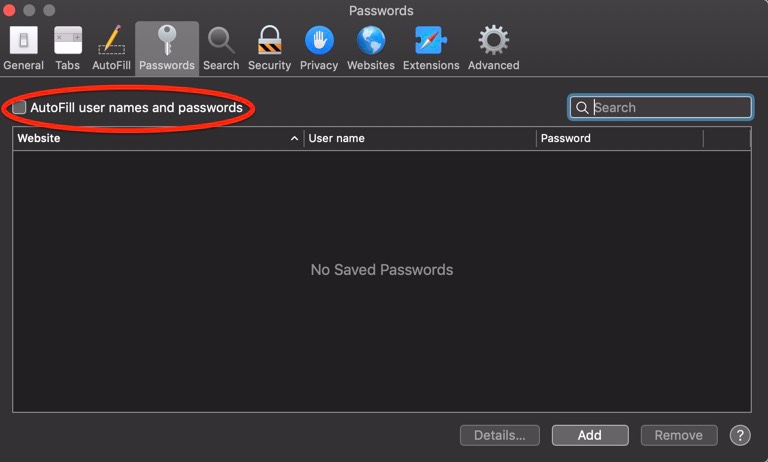Open help with the question mark button
Image resolution: width=768 pixels, height=462 pixels.
tap(740, 435)
